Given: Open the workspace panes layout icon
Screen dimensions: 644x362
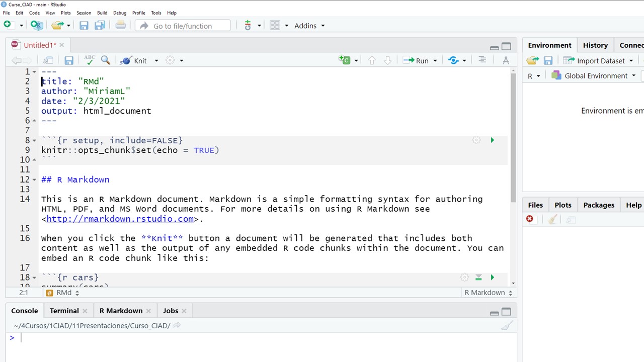Looking at the screenshot, I should (x=275, y=25).
